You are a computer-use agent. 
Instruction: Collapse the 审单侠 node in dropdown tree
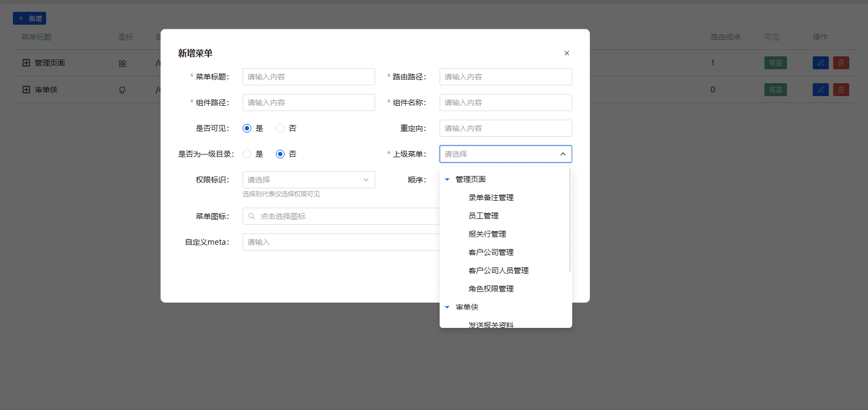point(447,307)
